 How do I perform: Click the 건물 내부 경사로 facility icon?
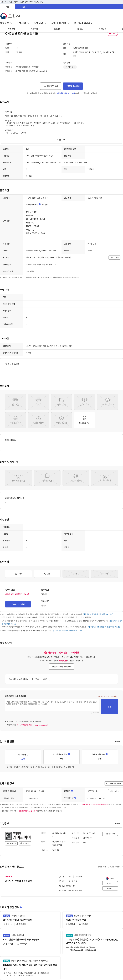point(104,478)
